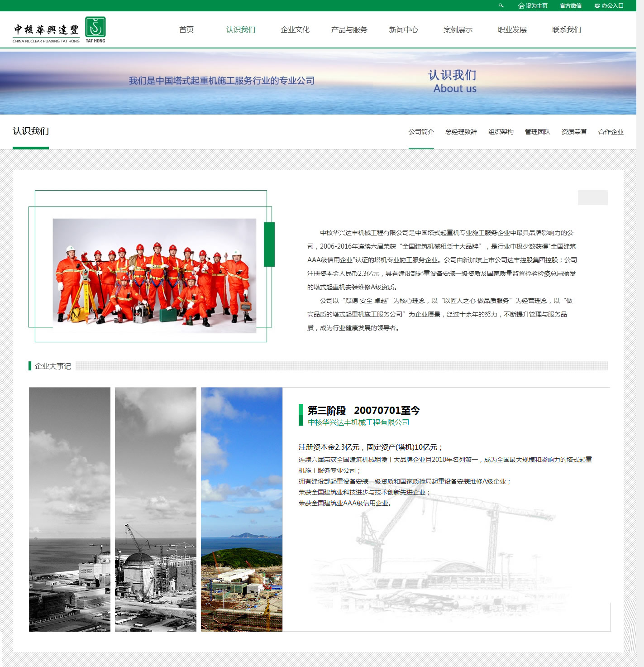Click the line 荣获全国建筑业AAA级信用企业
Viewport: 644px width, 667px height.
click(345, 503)
